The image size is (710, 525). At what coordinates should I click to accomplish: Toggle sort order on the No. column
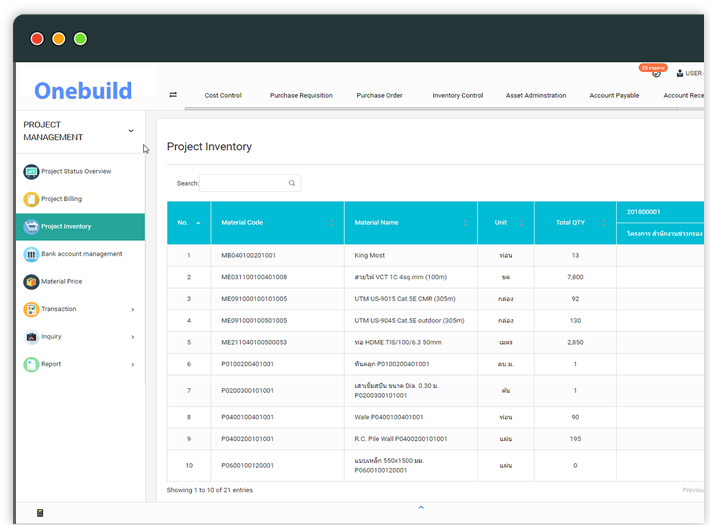click(197, 223)
